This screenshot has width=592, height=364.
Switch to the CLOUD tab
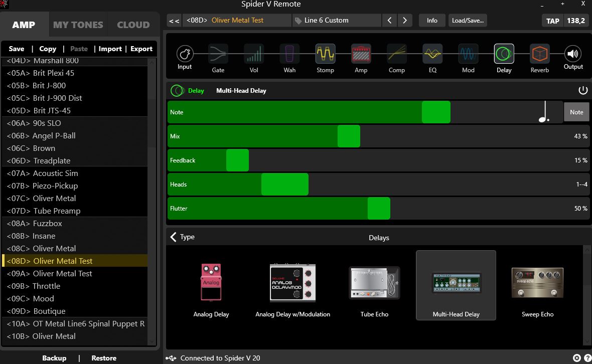[x=133, y=25]
